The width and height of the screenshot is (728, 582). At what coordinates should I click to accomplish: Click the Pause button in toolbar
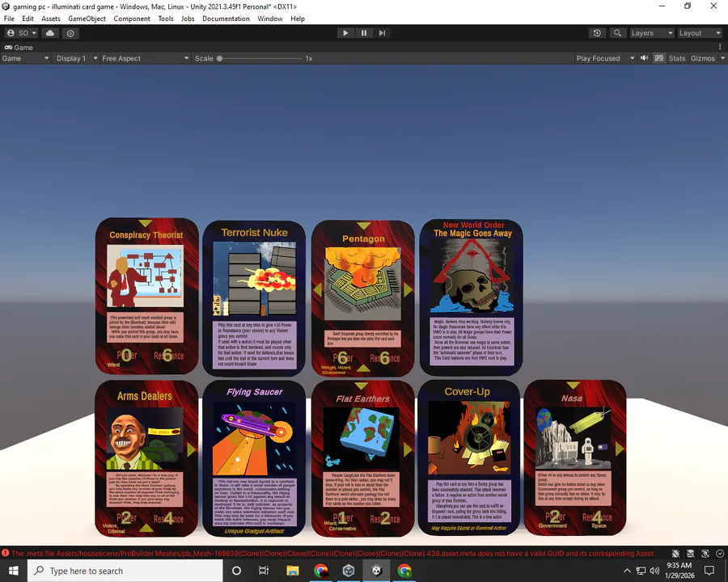363,33
